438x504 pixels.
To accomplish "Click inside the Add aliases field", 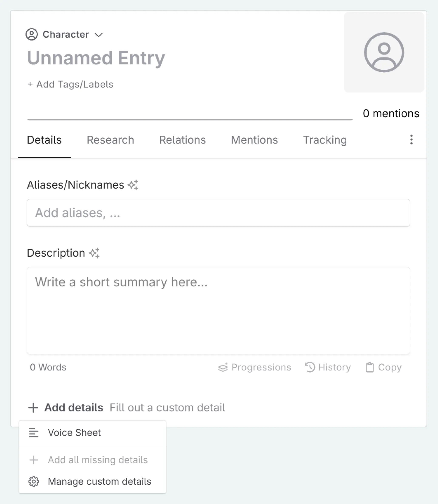I will click(219, 213).
